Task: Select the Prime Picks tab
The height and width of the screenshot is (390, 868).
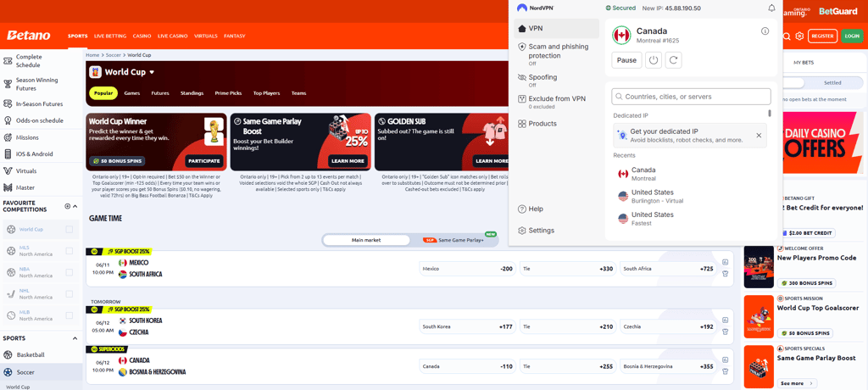Action: pyautogui.click(x=228, y=93)
